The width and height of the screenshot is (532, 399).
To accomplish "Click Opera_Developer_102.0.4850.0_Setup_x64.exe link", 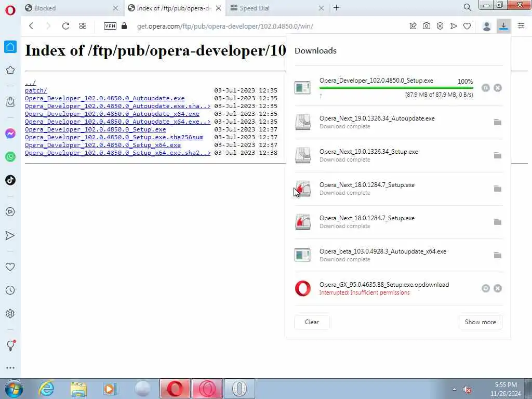I will click(x=103, y=145).
